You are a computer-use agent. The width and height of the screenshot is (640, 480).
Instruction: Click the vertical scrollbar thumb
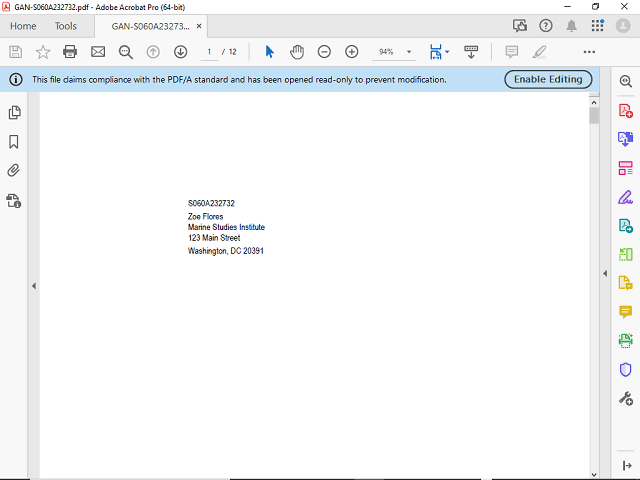[x=594, y=116]
